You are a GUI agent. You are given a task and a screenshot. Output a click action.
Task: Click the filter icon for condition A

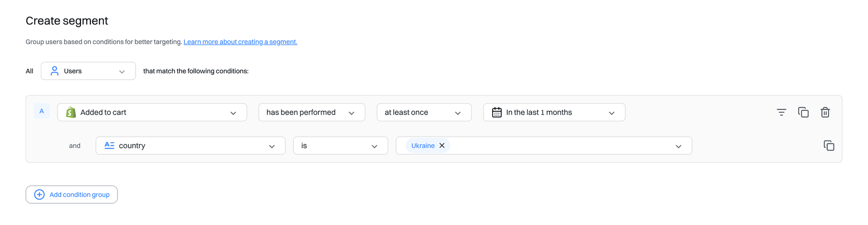[781, 112]
